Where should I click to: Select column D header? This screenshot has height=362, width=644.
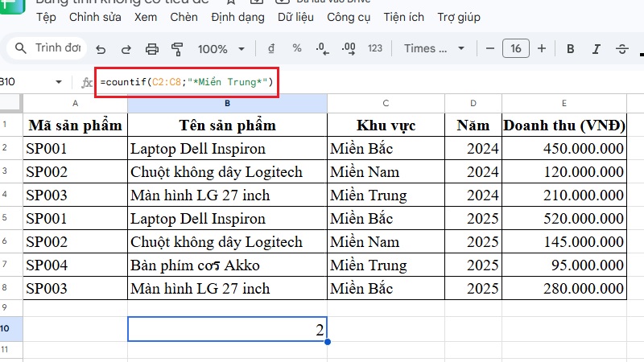click(x=473, y=104)
